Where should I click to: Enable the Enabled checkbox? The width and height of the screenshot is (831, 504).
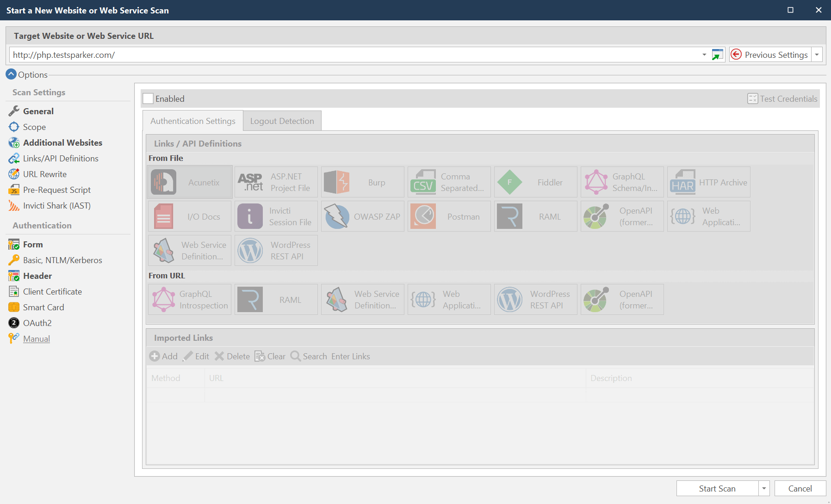coord(148,98)
